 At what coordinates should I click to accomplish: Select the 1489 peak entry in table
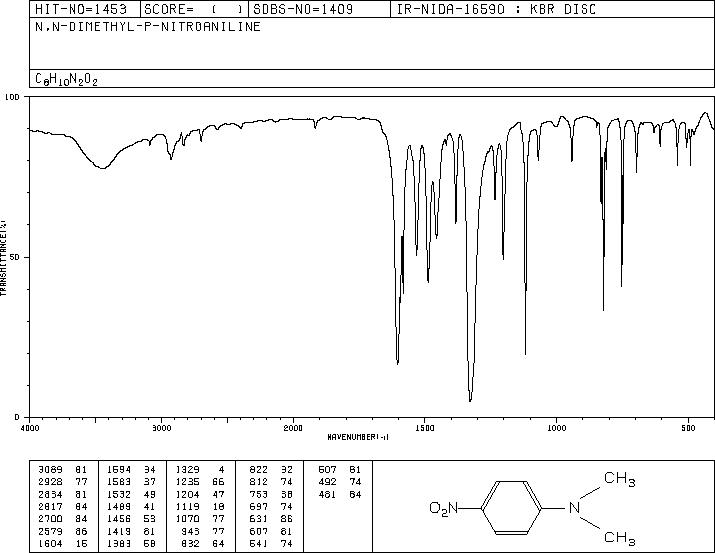(x=131, y=506)
